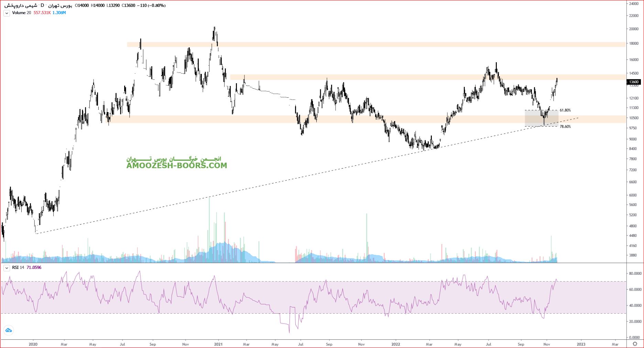Collapse the RSI indicator legend arrow

pyautogui.click(x=7, y=268)
